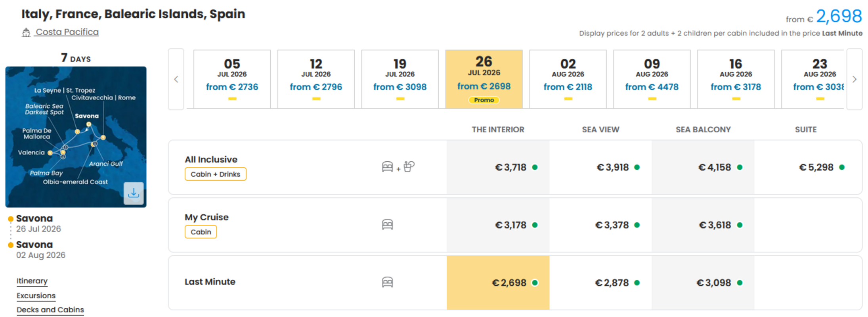The width and height of the screenshot is (868, 317).
Task: Open the Itinerary link
Action: click(32, 281)
